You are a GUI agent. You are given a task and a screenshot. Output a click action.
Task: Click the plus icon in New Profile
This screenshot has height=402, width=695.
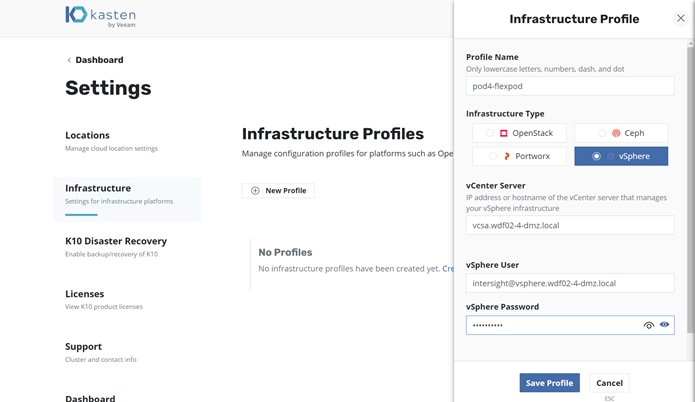[255, 191]
